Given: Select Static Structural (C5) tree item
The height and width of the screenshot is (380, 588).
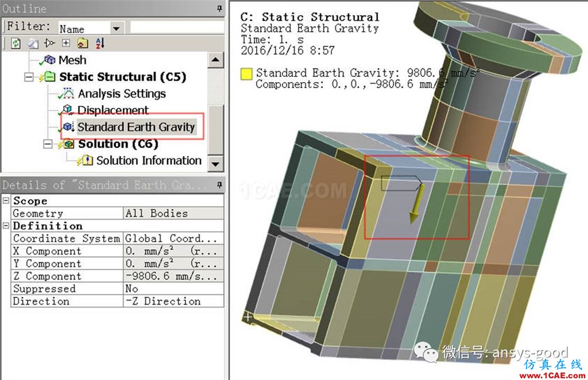Looking at the screenshot, I should 123,77.
